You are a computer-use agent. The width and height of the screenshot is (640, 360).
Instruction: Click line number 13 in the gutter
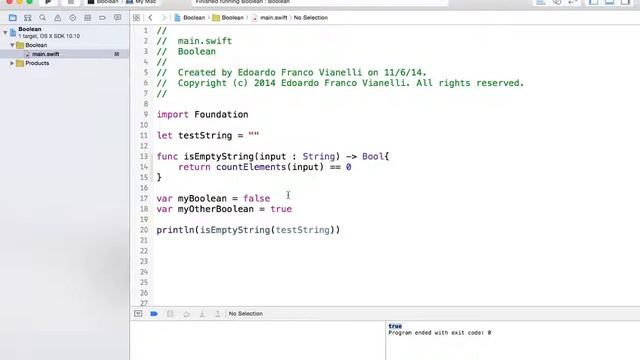(144, 156)
